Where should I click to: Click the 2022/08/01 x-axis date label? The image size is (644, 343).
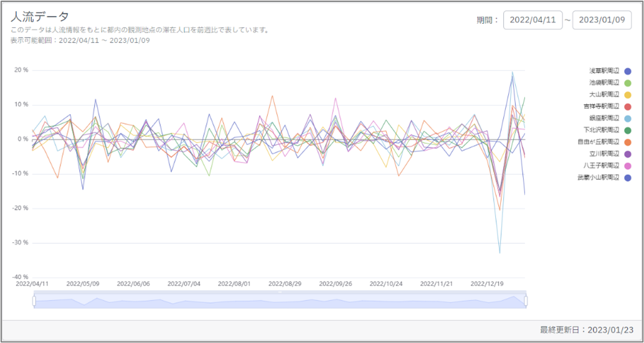pos(235,283)
